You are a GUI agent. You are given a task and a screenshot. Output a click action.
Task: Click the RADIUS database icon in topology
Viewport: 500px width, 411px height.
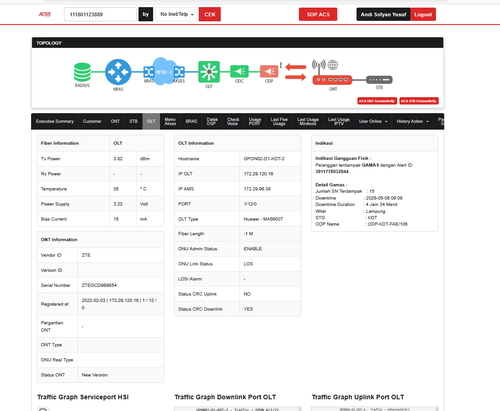(x=82, y=72)
